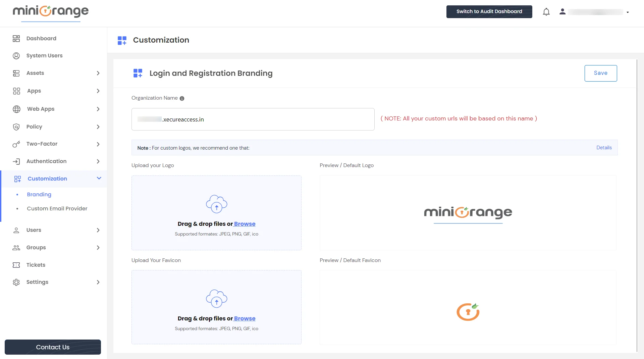644x359 pixels.
Task: Click the Customization sidebar icon
Action: (17, 179)
